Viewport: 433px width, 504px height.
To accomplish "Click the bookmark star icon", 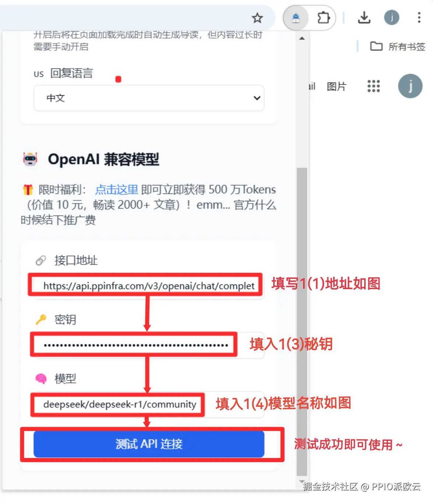I will pos(257,18).
